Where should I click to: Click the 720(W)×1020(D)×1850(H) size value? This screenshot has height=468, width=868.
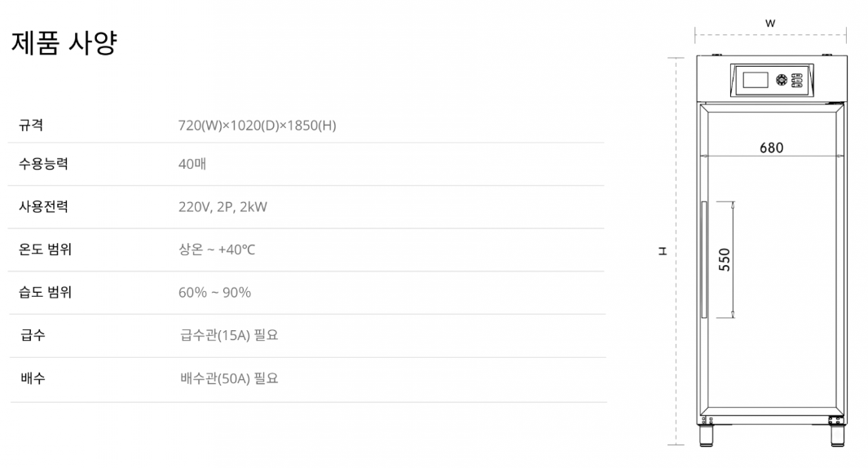click(257, 125)
